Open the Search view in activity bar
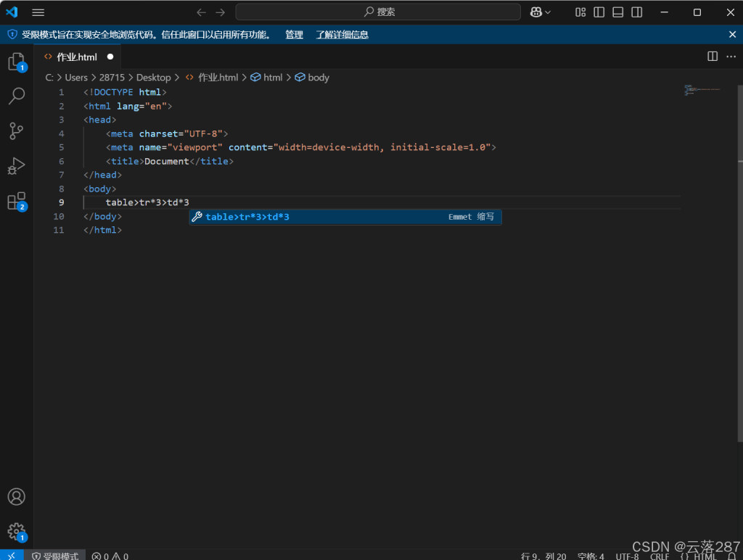Screen dimensions: 743x560 coord(16,96)
